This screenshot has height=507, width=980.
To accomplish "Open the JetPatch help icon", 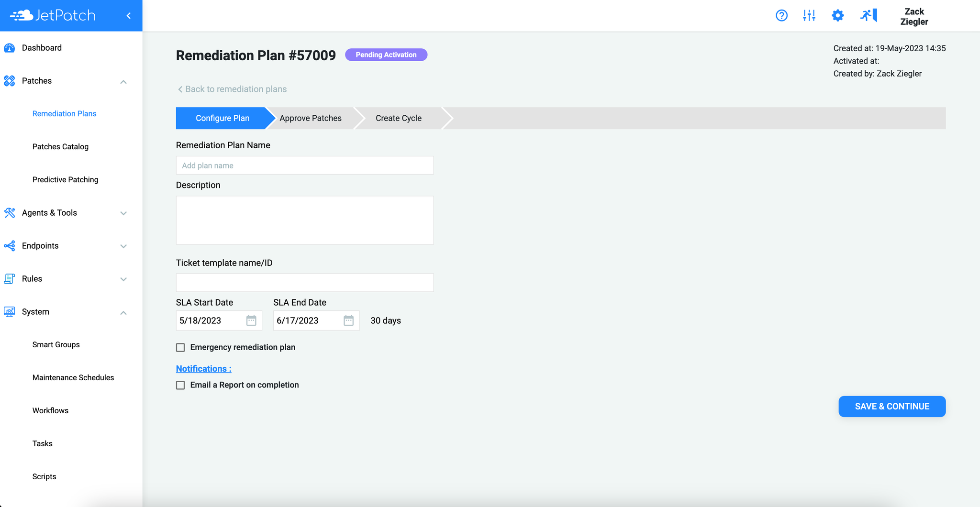I will 781,15.
